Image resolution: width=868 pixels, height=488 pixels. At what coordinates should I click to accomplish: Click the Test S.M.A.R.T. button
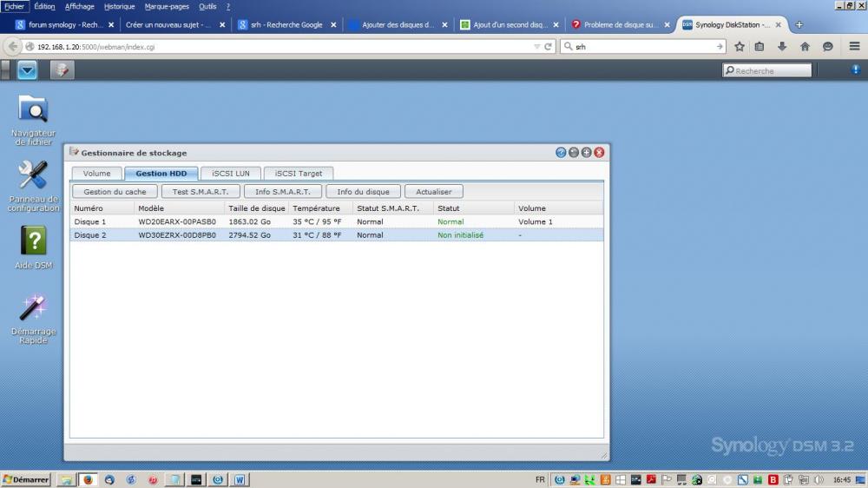[201, 191]
